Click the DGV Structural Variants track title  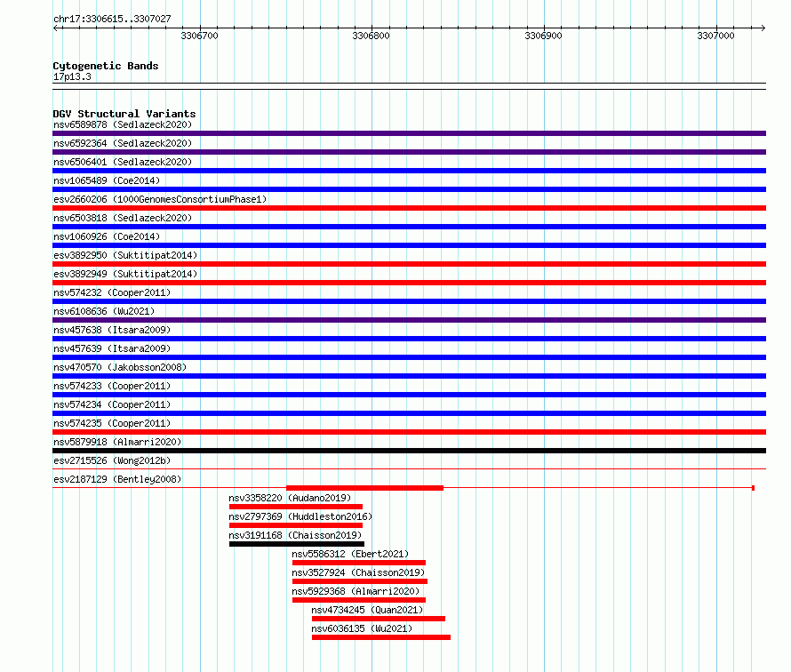124,114
